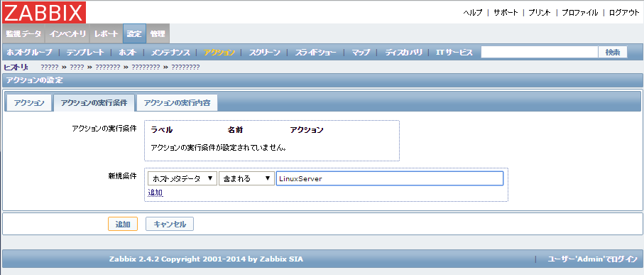Go to テンプレート submenu
Viewport: 644px width, 275px height.
[x=85, y=52]
